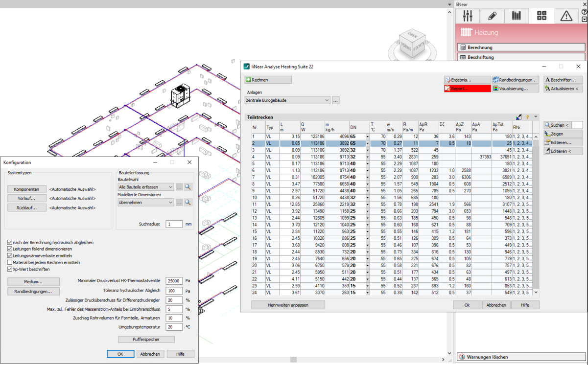Open the sliders settings tab in liNear panel

468,16
